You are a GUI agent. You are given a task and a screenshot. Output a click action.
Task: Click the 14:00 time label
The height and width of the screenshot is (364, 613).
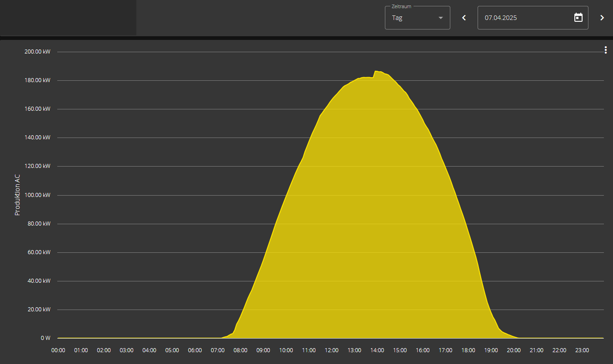(x=377, y=350)
